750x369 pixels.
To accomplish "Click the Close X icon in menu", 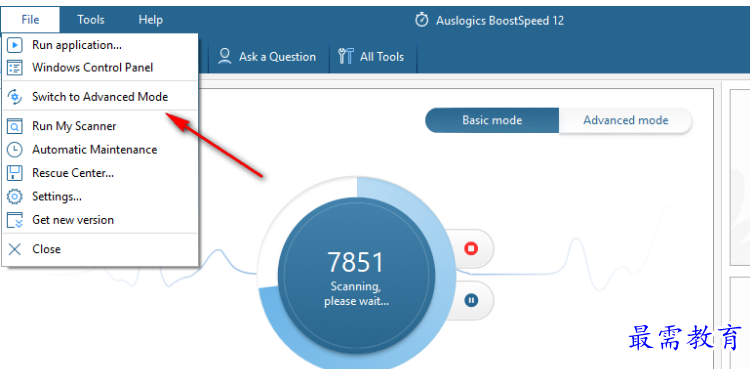I will point(15,249).
